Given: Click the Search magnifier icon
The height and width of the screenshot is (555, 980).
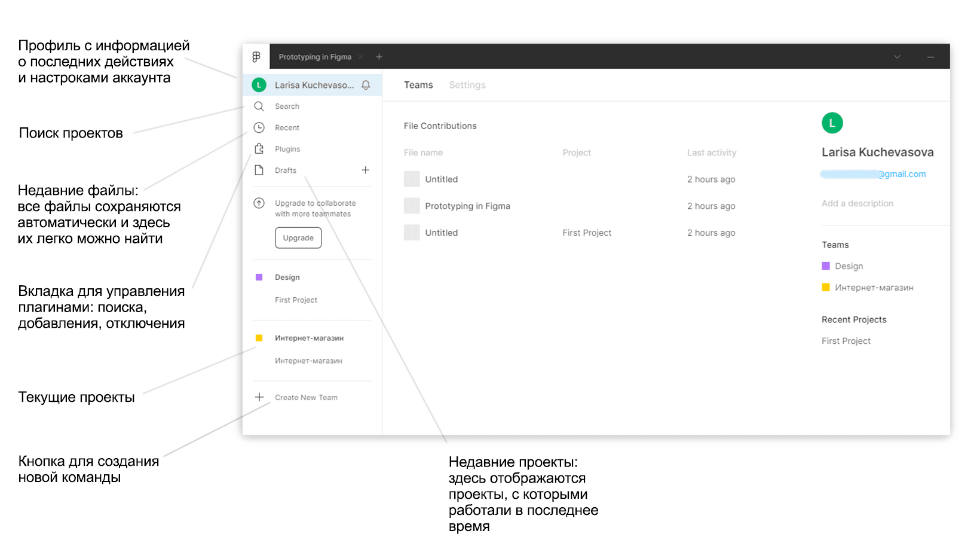Looking at the screenshot, I should click(x=259, y=106).
